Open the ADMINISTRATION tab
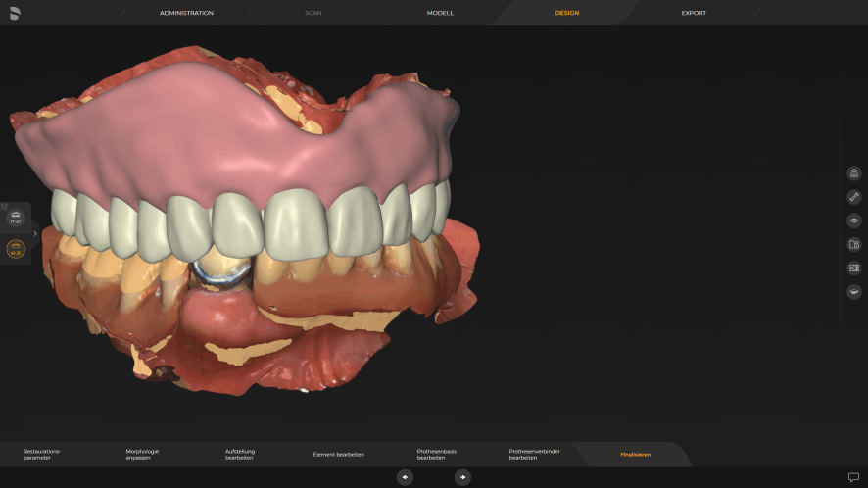Screen dimensions: 868x488 tap(186, 13)
